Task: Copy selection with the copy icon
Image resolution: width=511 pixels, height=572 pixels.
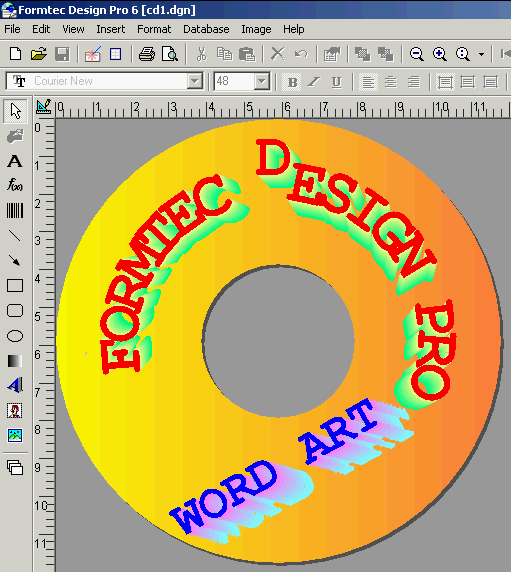Action: click(224, 54)
